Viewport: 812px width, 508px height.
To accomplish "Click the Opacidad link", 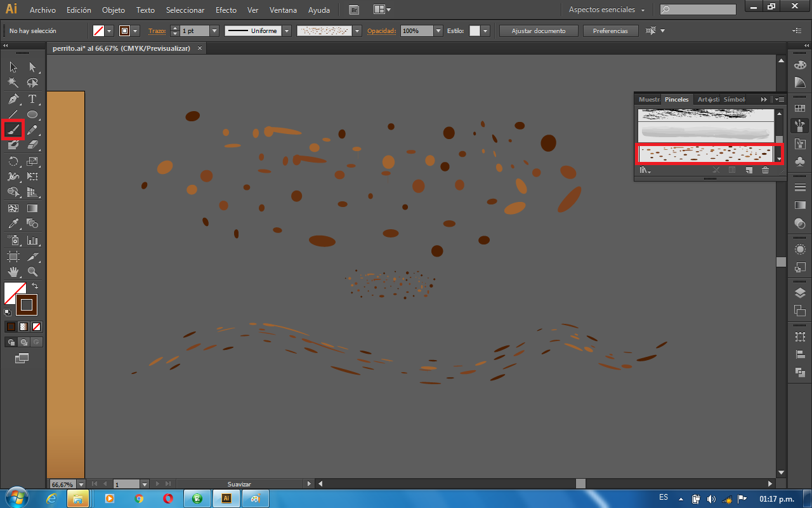I will click(381, 30).
